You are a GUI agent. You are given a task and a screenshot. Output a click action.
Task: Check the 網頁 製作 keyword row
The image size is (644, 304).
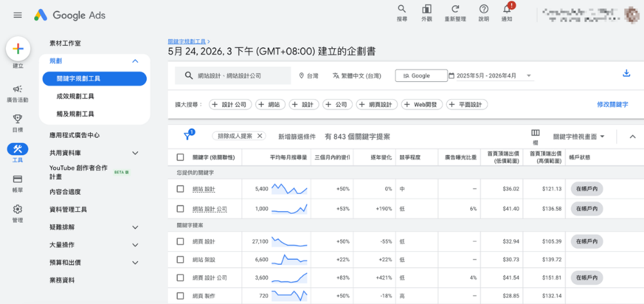pyautogui.click(x=180, y=296)
